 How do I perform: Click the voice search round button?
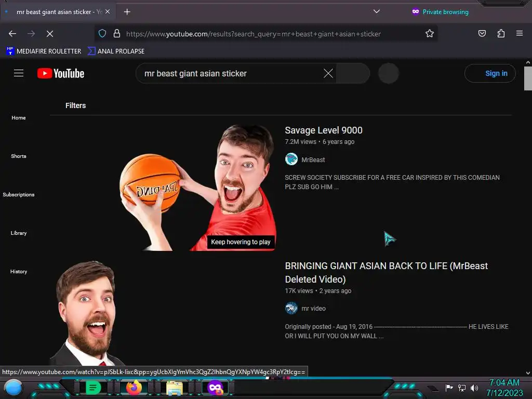(389, 73)
